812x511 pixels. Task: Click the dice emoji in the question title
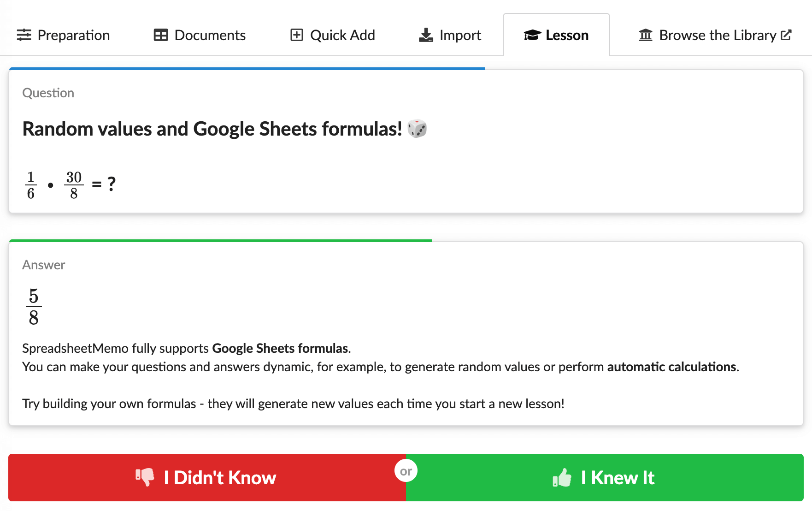click(418, 129)
